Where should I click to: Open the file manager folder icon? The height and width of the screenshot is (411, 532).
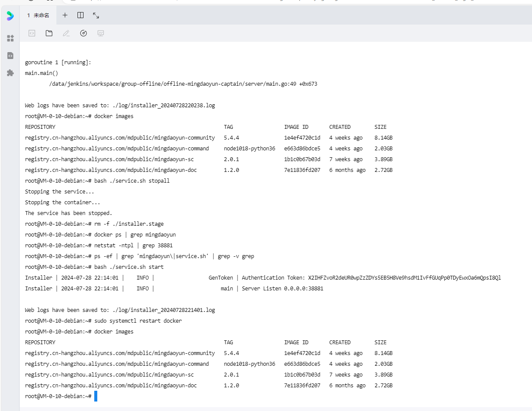[x=49, y=33]
